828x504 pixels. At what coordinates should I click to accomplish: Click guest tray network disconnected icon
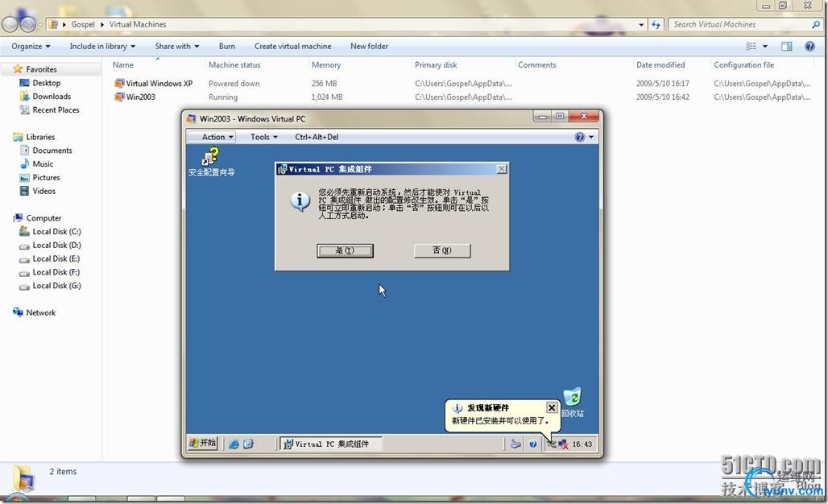564,444
